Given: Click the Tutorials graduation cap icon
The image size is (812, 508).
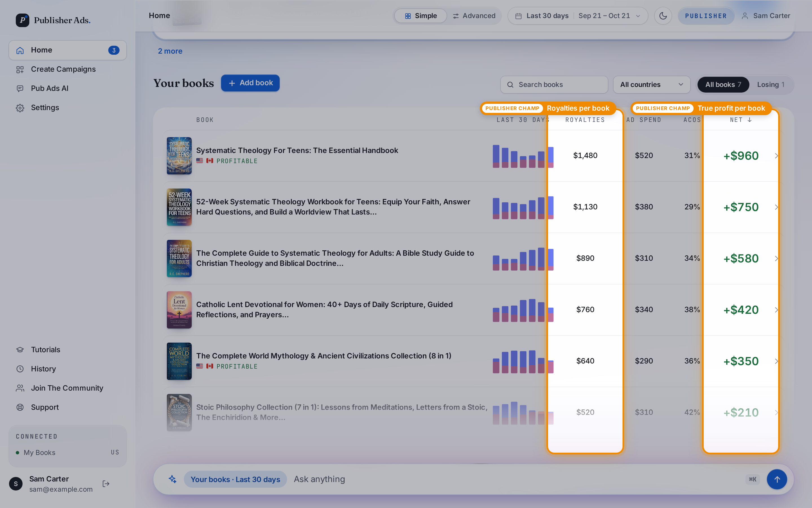Looking at the screenshot, I should (x=20, y=350).
